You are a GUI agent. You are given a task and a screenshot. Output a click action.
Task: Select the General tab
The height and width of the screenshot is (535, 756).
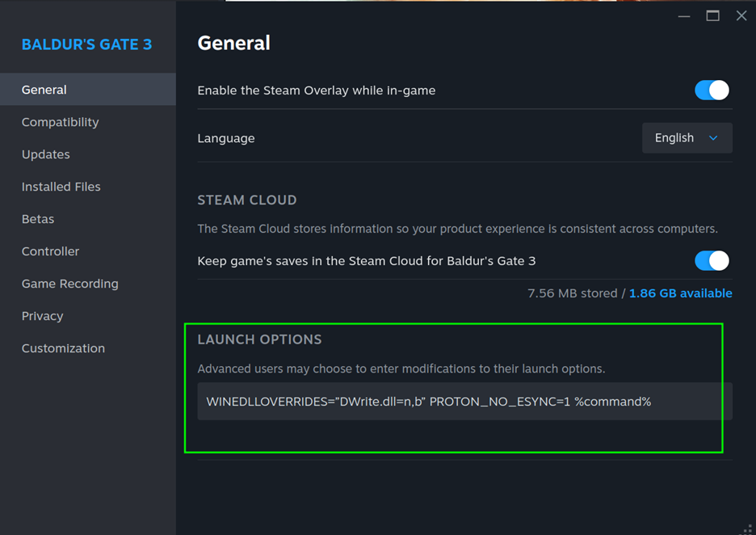(44, 90)
